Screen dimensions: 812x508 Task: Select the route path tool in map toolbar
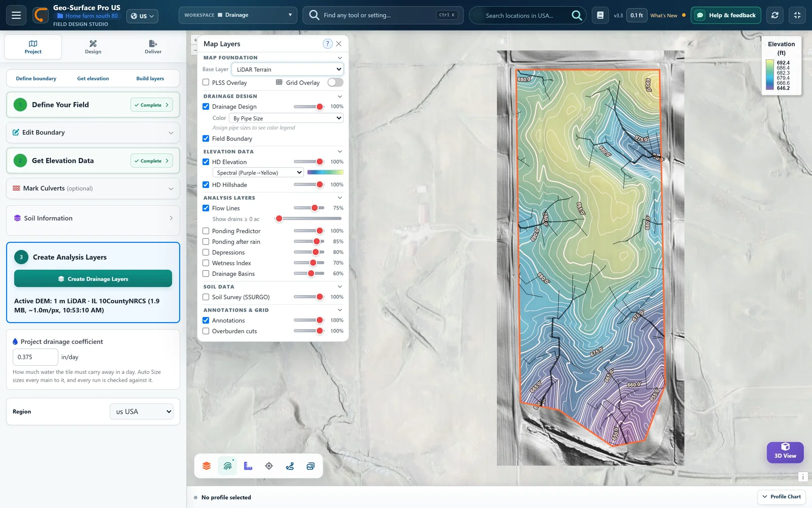pyautogui.click(x=290, y=466)
